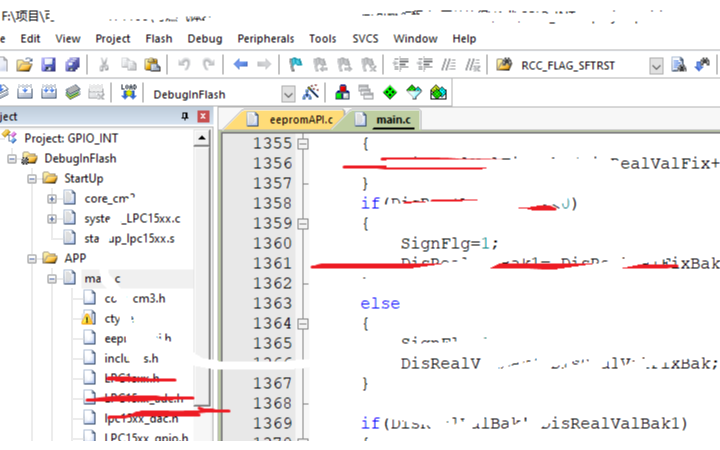720x450 pixels.
Task: Cut selection with scissors icon
Action: tap(104, 65)
